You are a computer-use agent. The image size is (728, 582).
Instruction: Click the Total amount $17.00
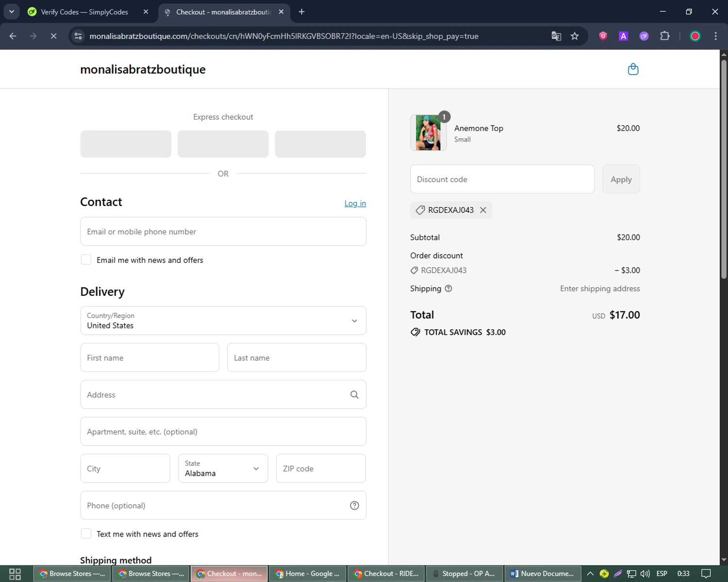(x=625, y=315)
